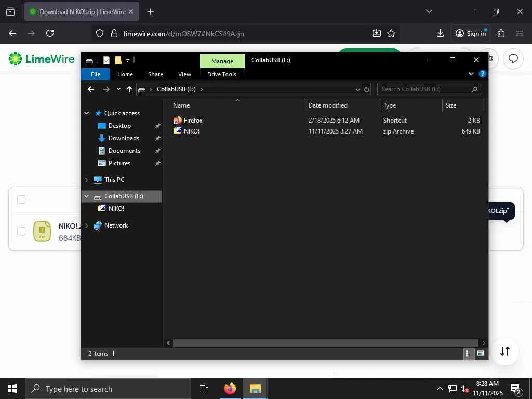Open the Drive Tools tab
532x399 pixels.
tap(221, 74)
